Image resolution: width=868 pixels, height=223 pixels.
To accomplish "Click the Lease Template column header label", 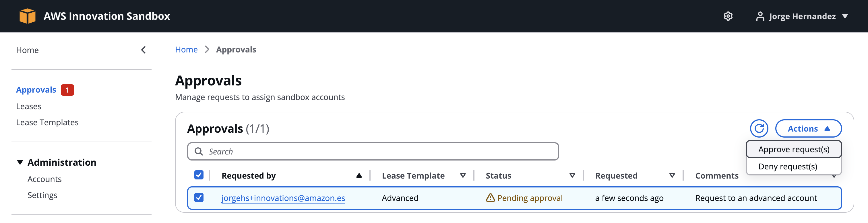I will point(413,176).
